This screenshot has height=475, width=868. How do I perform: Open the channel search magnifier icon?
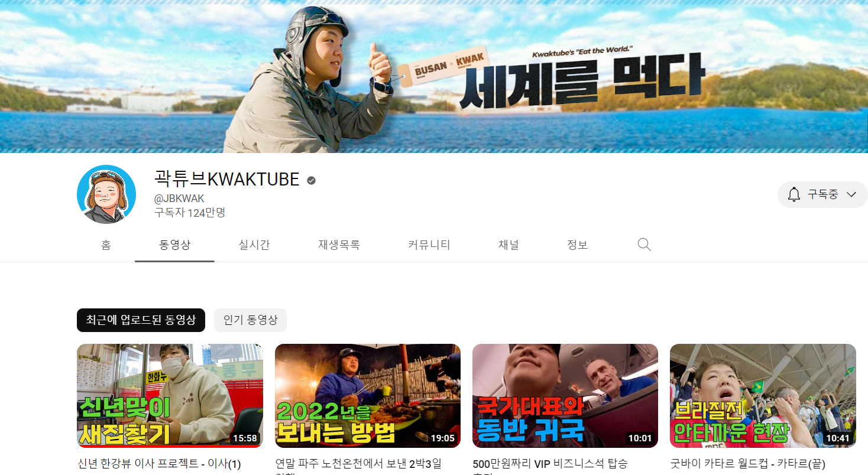coord(644,245)
